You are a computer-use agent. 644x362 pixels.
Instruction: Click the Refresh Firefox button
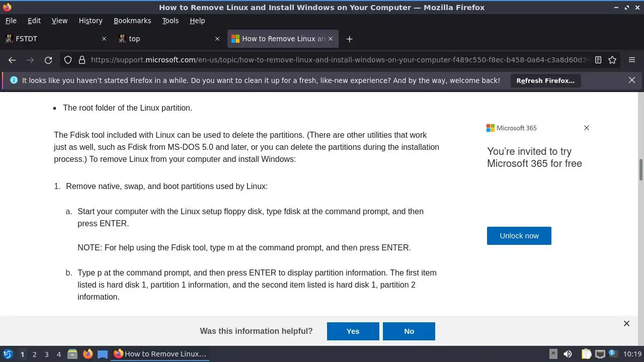point(545,80)
